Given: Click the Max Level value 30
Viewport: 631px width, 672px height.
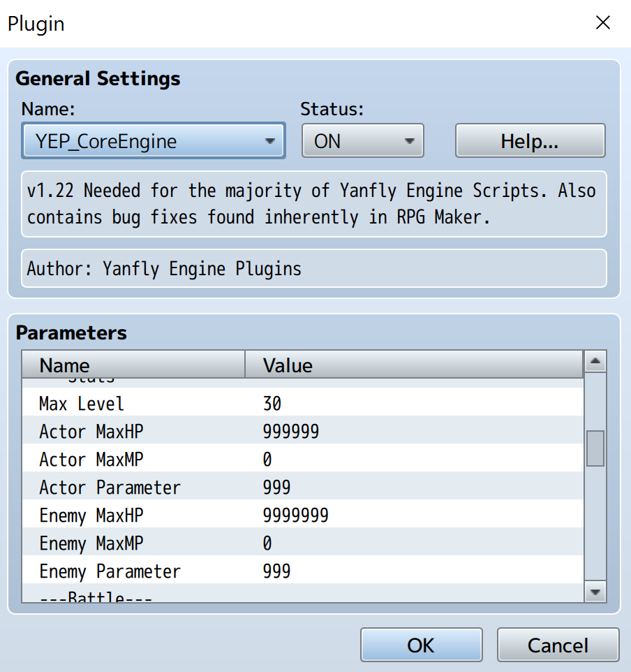Looking at the screenshot, I should (272, 404).
